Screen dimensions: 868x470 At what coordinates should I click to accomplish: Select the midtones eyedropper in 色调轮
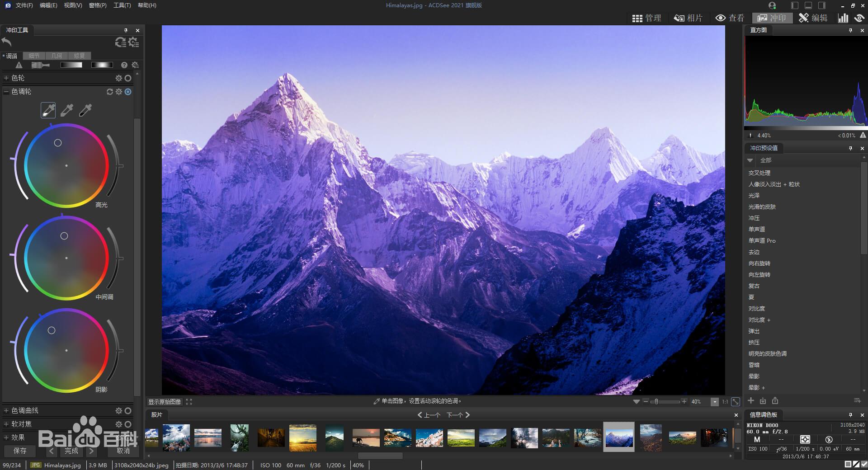67,110
